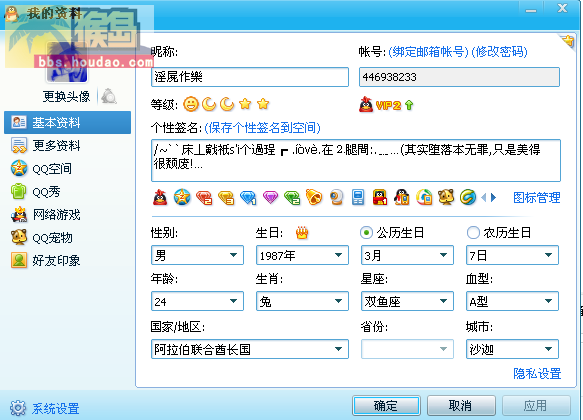Click the 确定 button
The width and height of the screenshot is (583, 420).
coord(386,406)
